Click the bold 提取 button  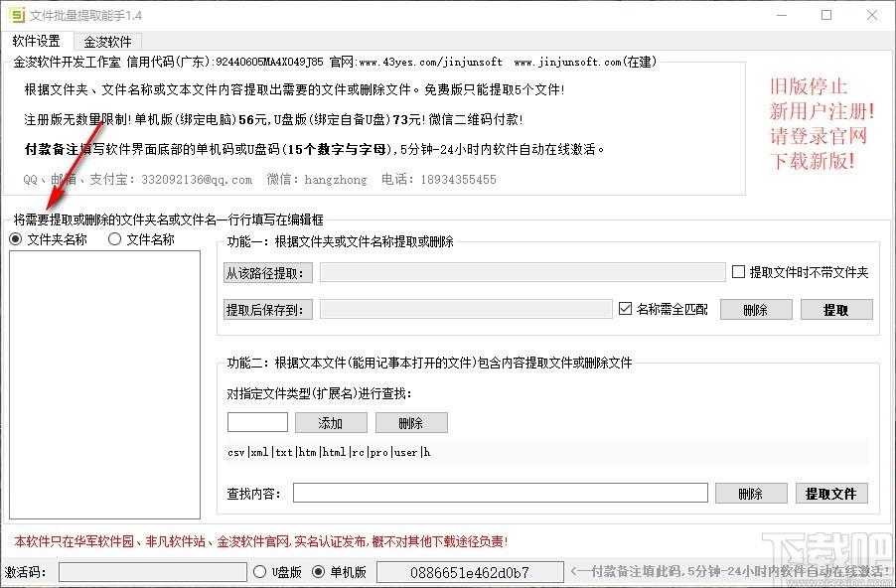836,310
